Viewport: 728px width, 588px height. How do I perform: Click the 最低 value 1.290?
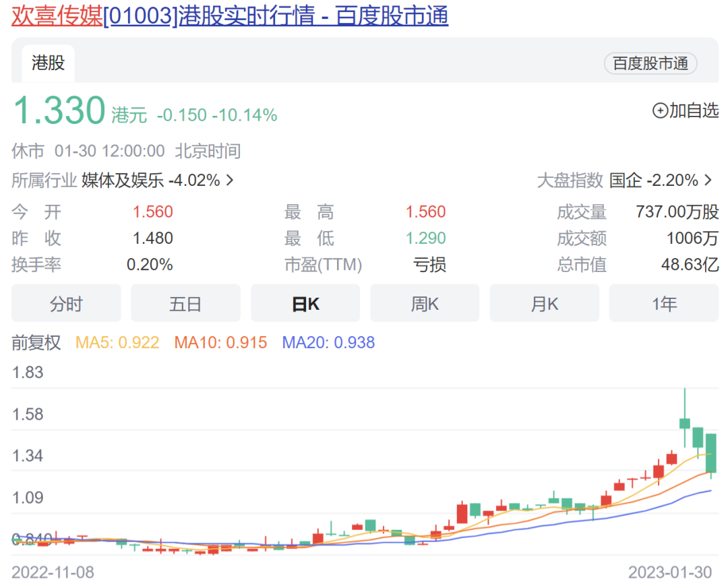point(426,238)
